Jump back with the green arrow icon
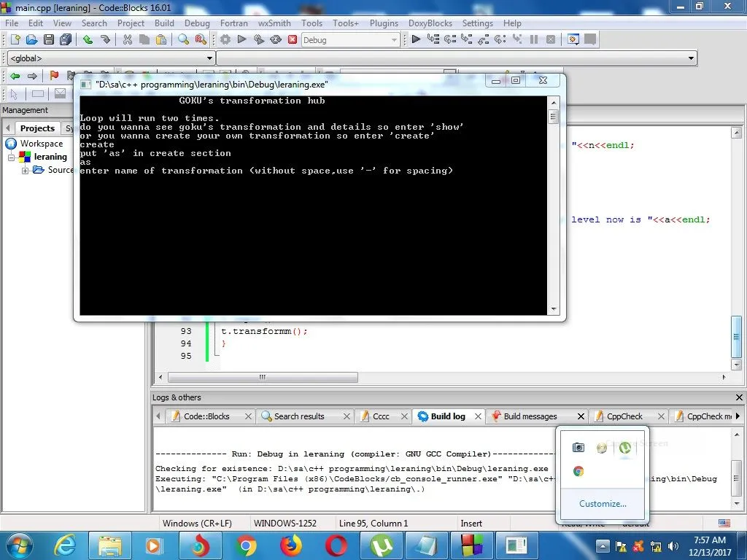The image size is (747, 560). [x=15, y=76]
